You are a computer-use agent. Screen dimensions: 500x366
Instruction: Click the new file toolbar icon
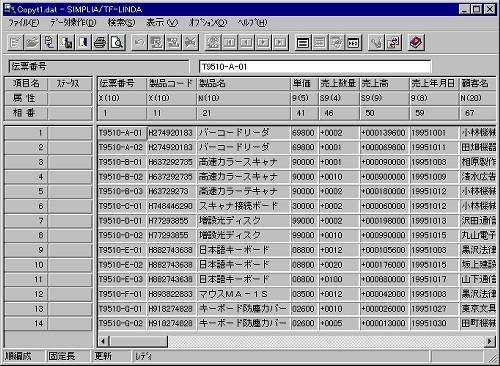point(15,42)
